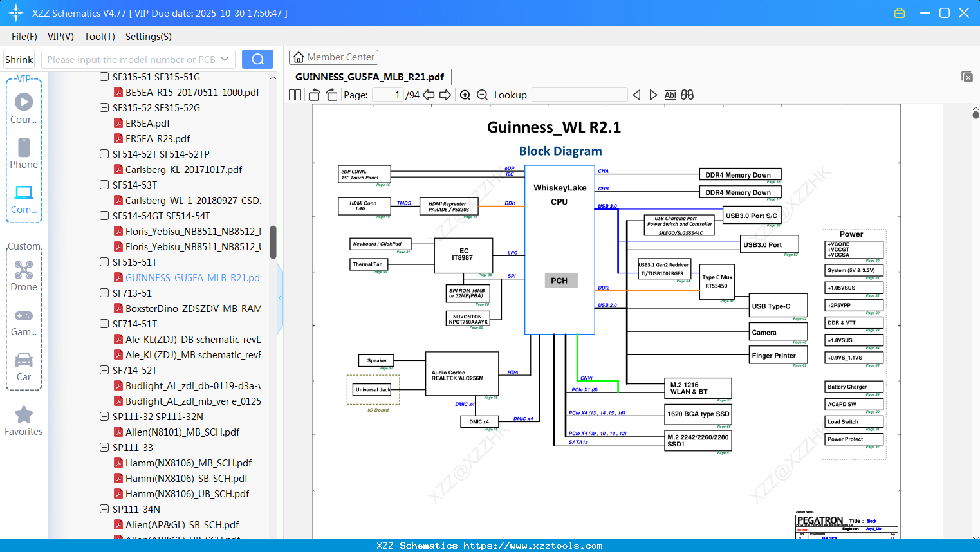Collapse the SF315-51 SF315-51G folder
980x552 pixels.
[x=104, y=77]
